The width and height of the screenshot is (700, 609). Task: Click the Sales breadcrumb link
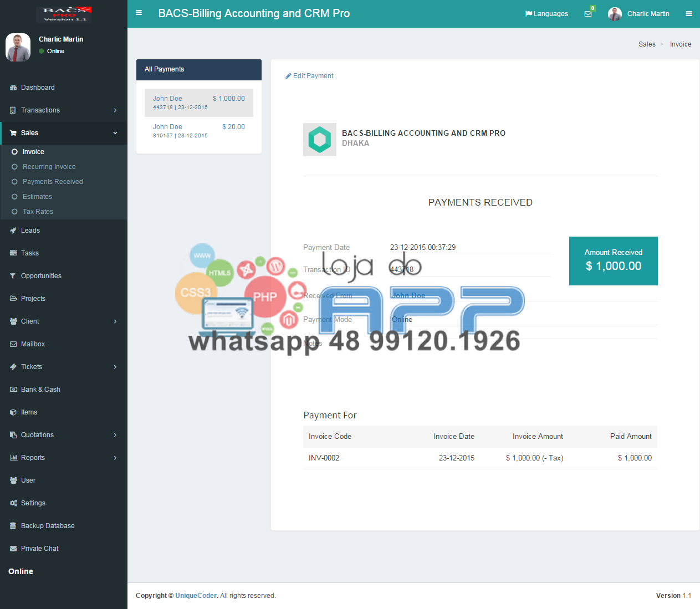coord(647,44)
